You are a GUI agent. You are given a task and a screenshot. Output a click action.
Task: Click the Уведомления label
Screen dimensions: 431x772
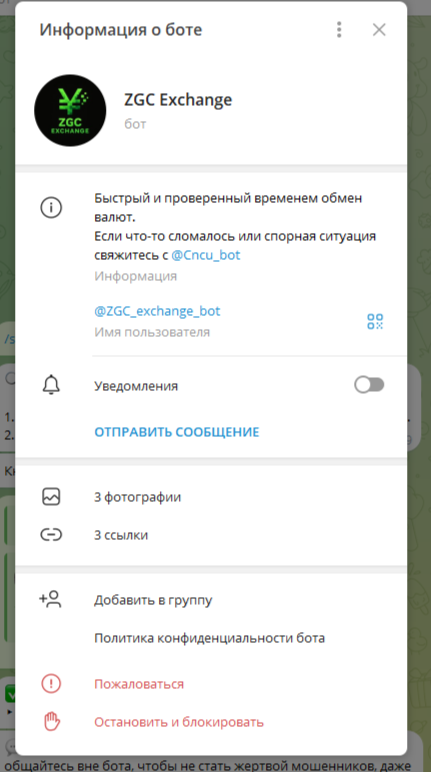pos(136,386)
